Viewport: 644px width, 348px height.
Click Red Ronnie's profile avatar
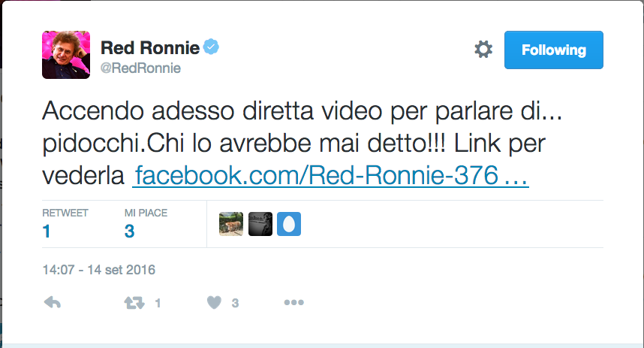[x=66, y=55]
